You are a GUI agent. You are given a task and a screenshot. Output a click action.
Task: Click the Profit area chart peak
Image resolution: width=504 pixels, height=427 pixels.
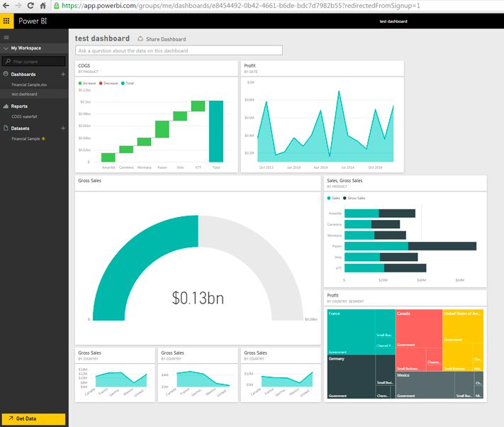[x=339, y=91]
